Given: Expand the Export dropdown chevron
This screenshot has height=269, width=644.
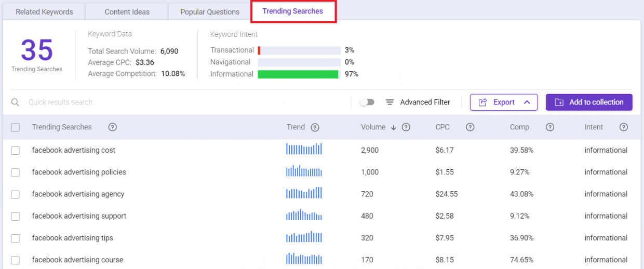Looking at the screenshot, I should (527, 102).
